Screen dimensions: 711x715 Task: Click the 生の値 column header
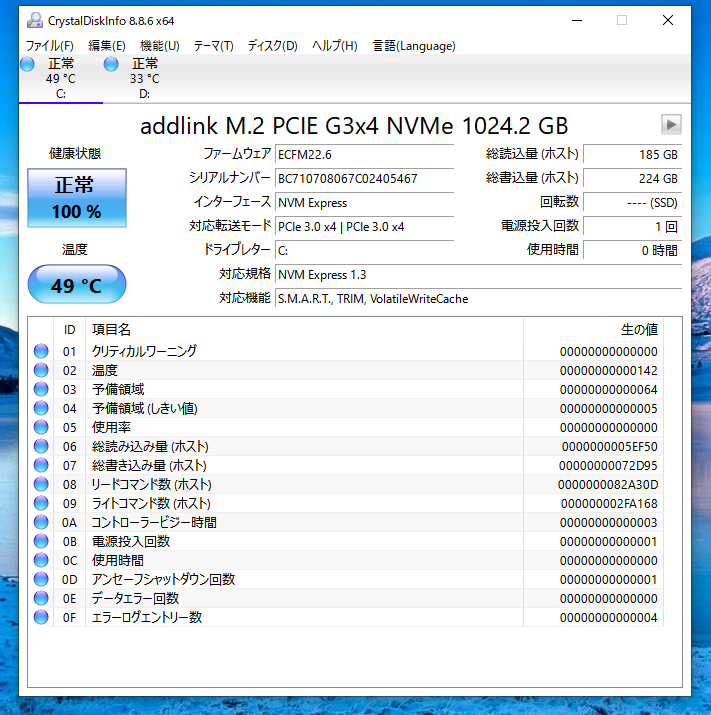[638, 329]
